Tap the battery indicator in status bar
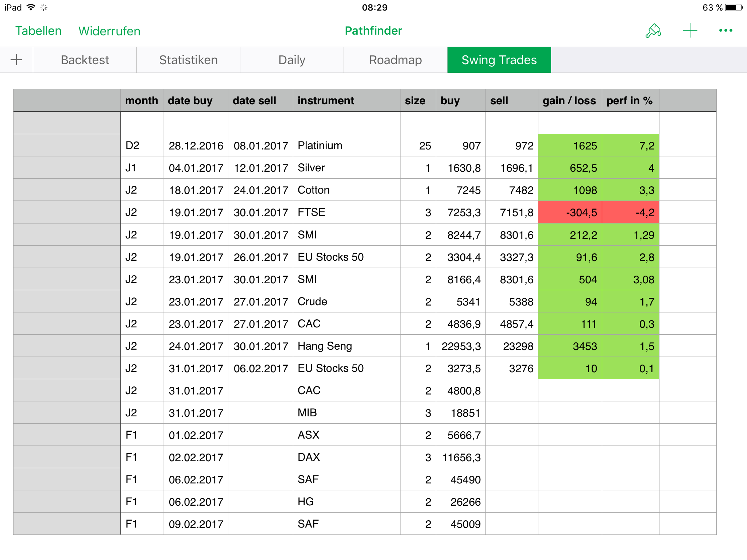The height and width of the screenshot is (560, 747). coord(734,8)
